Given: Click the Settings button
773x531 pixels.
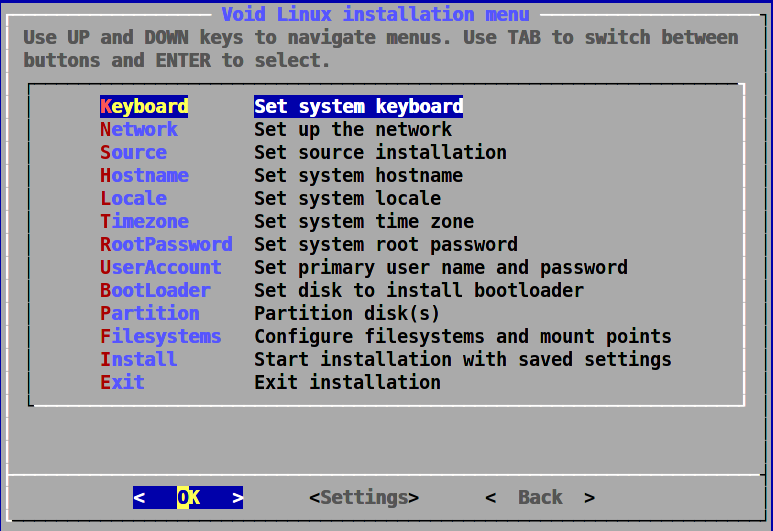Looking at the screenshot, I should pyautogui.click(x=364, y=497).
